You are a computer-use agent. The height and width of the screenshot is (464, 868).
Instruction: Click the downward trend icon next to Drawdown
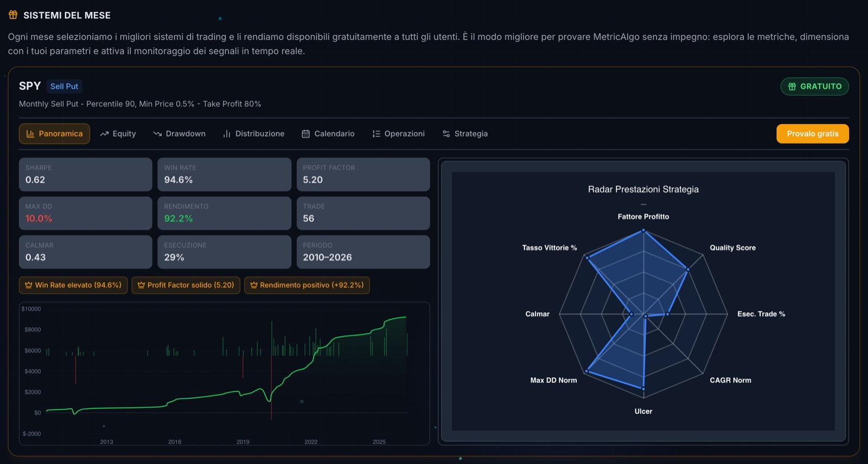(x=157, y=134)
